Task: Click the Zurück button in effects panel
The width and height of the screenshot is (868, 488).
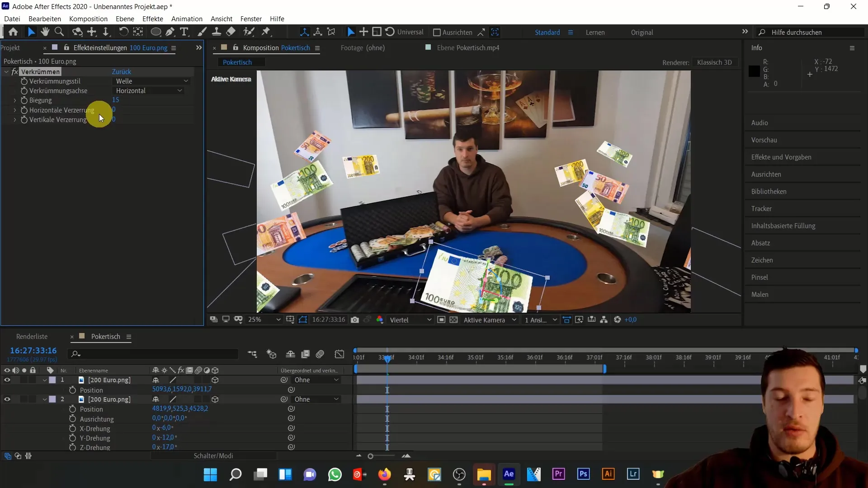Action: 122,71
